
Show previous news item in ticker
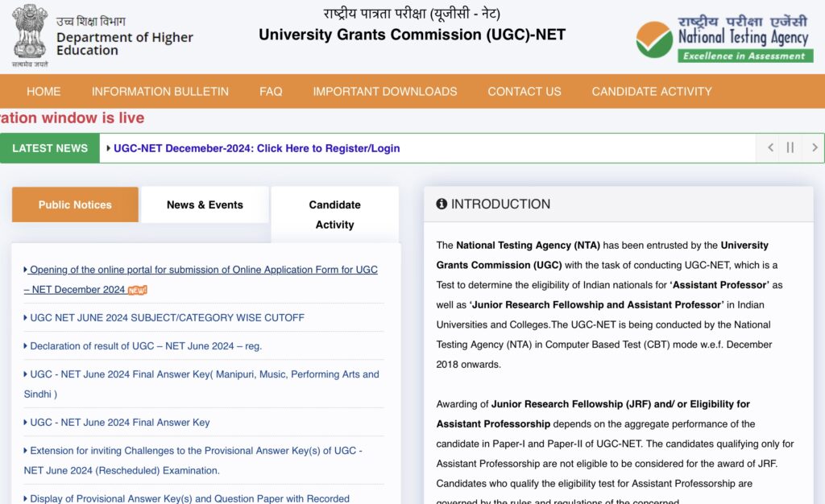[769, 147]
